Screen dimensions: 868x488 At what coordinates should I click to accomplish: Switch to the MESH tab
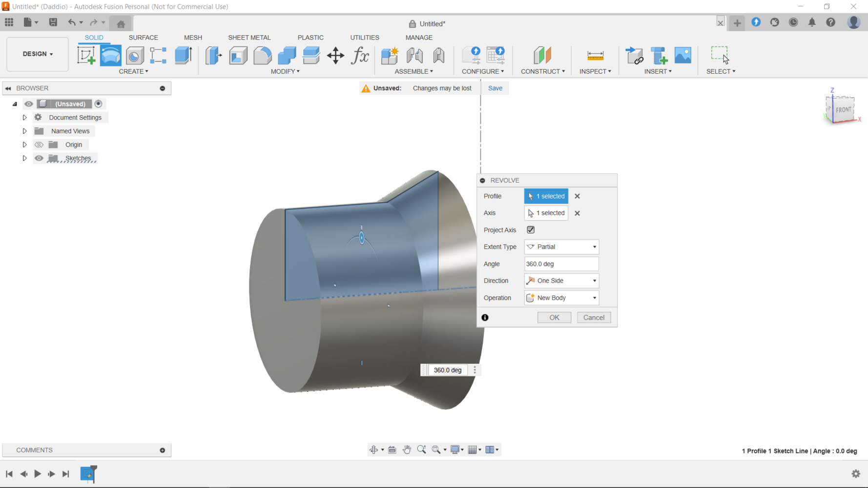coord(193,38)
